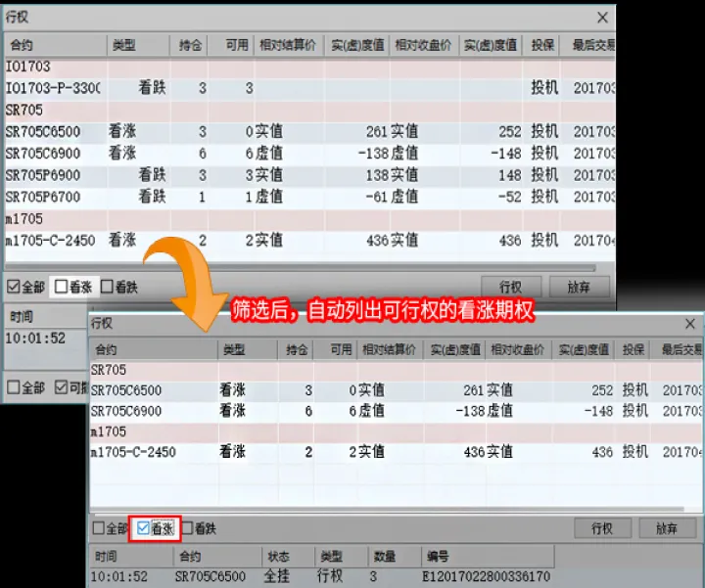Click the 全挂 status cell of the order
705x588 pixels.
277,576
